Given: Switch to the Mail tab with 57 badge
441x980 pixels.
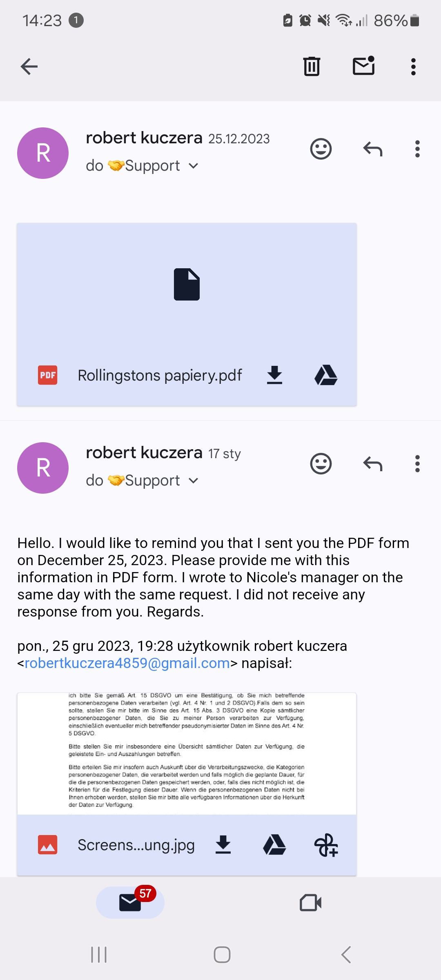Looking at the screenshot, I should (130, 902).
